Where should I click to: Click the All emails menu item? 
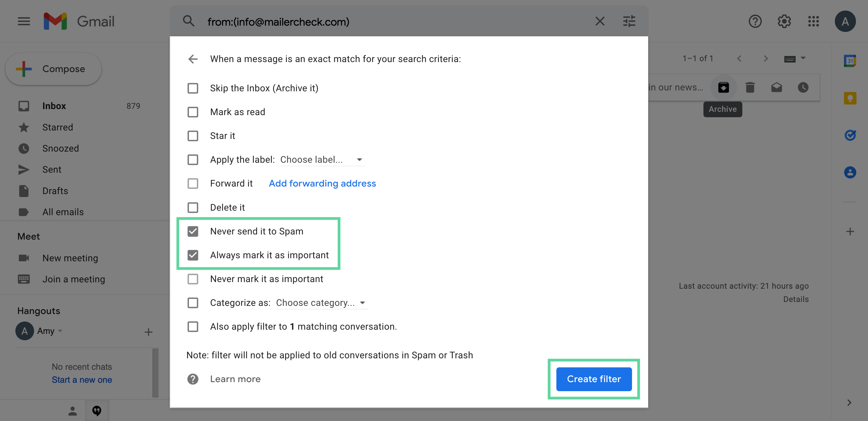pyautogui.click(x=63, y=211)
